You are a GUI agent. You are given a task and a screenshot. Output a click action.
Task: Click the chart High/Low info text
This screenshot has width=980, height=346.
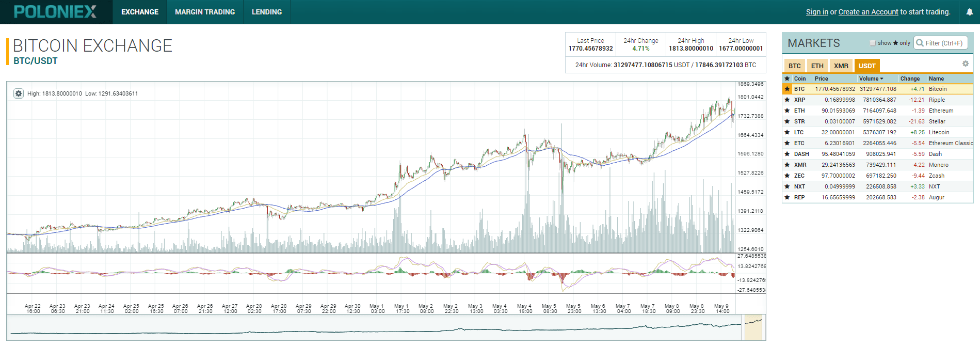click(83, 93)
